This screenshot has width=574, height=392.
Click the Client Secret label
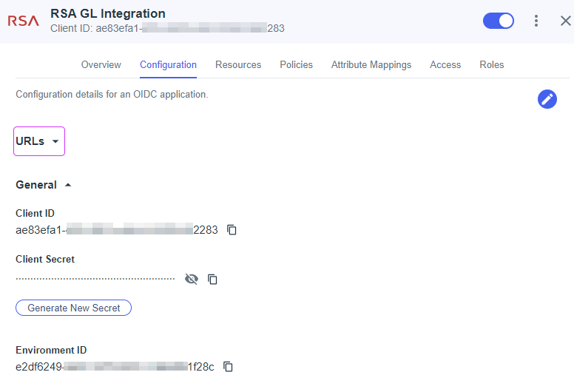(45, 259)
